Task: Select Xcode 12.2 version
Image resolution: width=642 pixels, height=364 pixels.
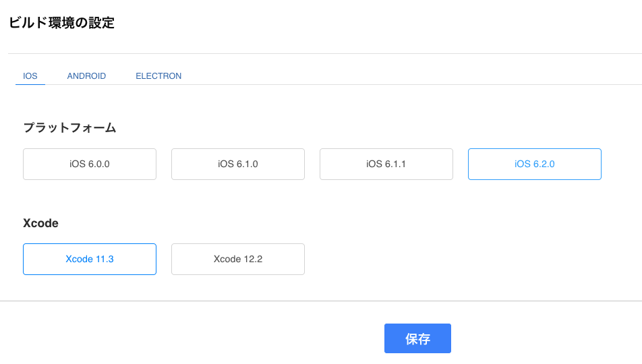Action: pyautogui.click(x=238, y=259)
